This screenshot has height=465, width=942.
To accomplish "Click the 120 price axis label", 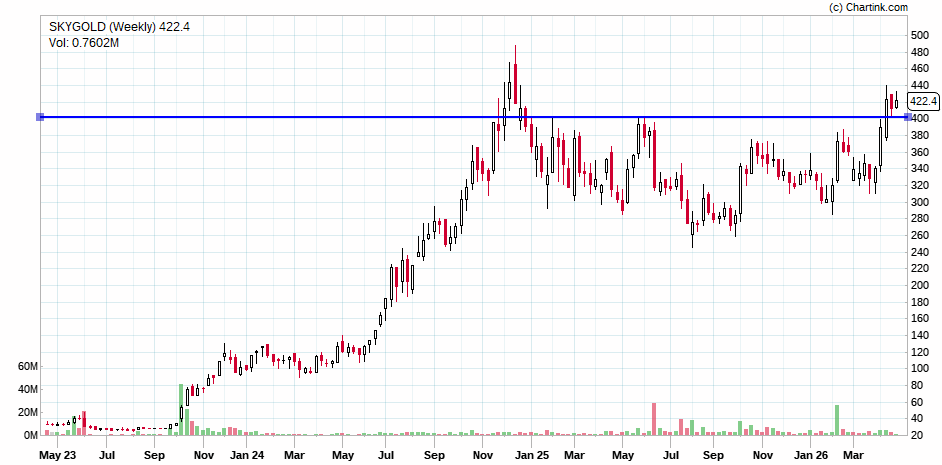I will [x=920, y=352].
